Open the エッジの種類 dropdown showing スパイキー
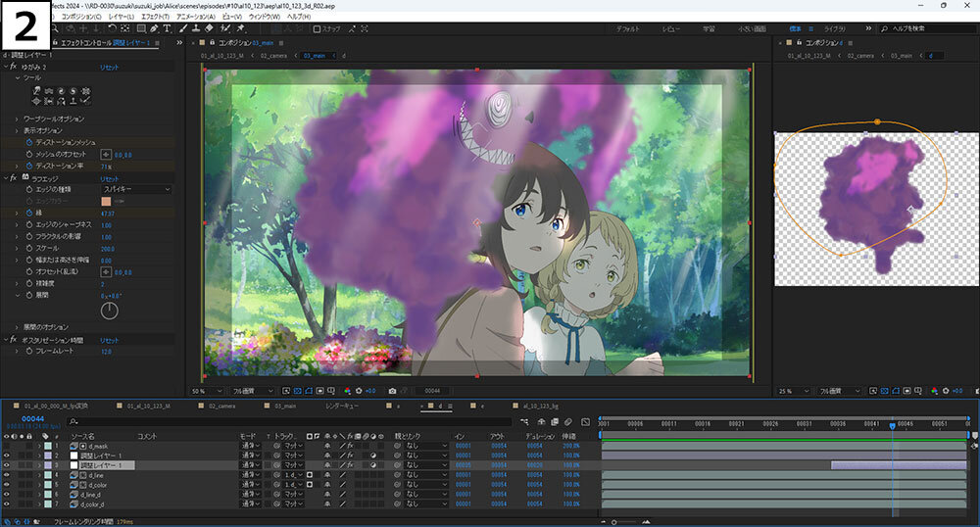The image size is (980, 527). click(136, 189)
